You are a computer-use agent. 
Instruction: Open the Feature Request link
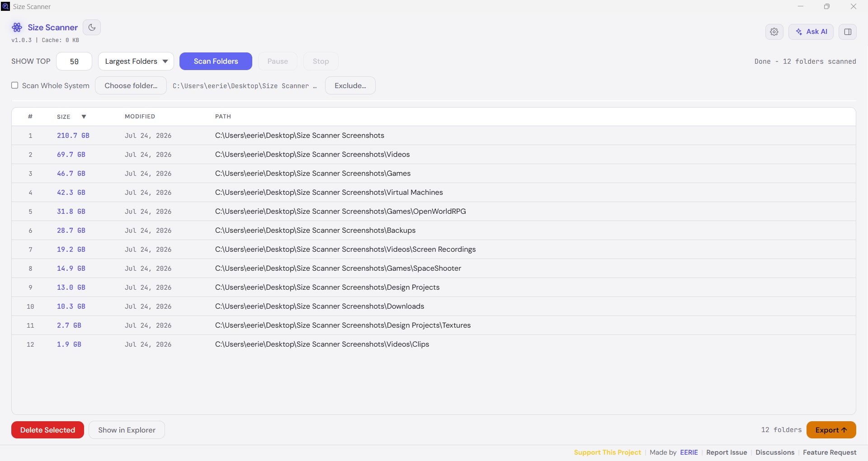click(x=830, y=452)
